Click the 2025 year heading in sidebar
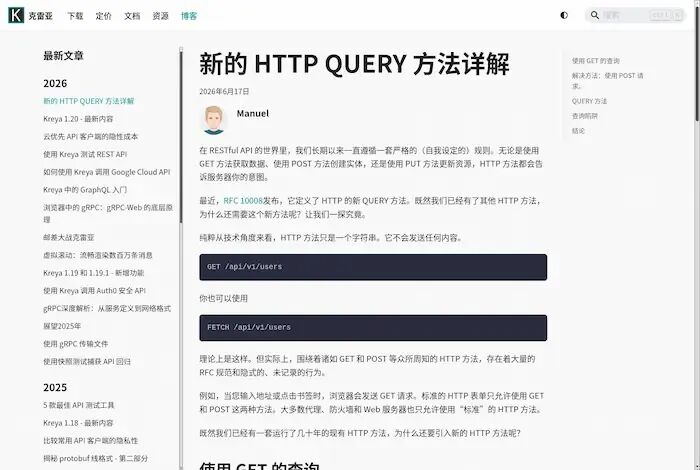 click(x=55, y=387)
